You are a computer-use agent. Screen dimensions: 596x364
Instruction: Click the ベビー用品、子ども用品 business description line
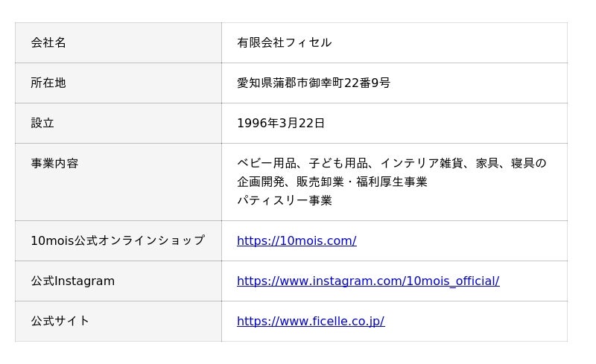392,163
